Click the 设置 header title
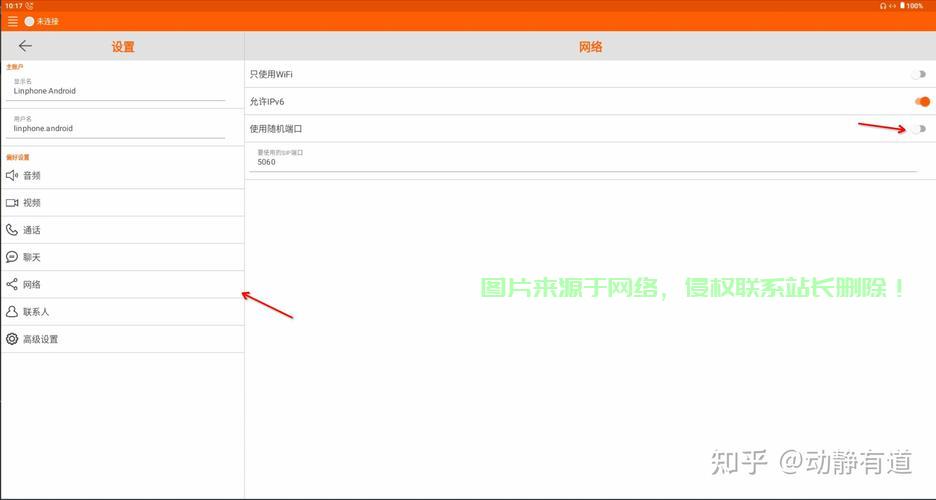The height and width of the screenshot is (500, 936). click(123, 47)
